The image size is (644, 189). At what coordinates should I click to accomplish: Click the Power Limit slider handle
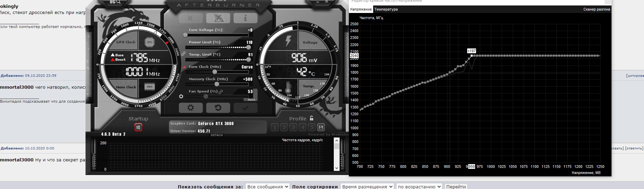249,47
